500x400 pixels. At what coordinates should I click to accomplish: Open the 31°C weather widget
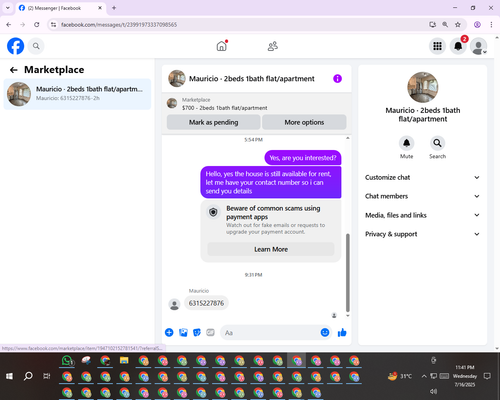[400, 376]
